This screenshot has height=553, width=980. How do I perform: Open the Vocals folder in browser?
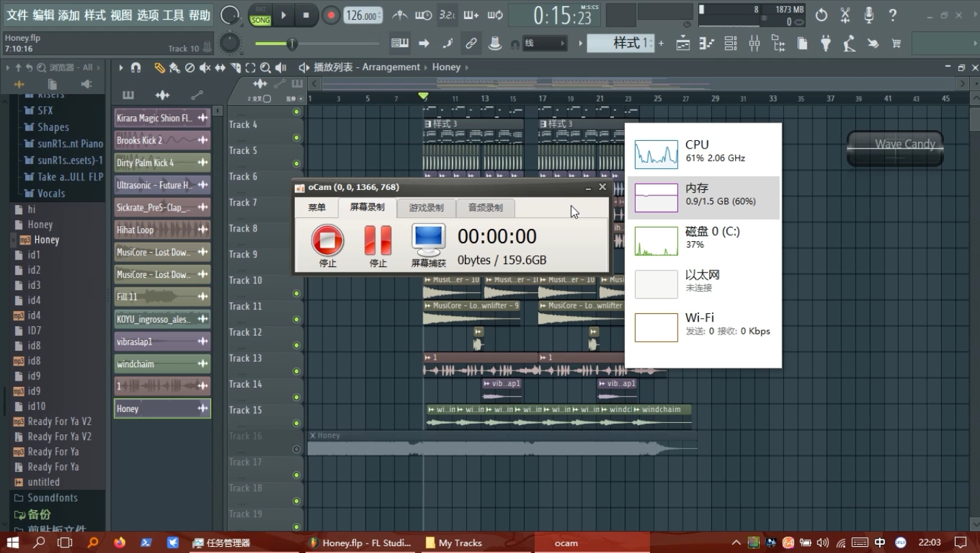(x=51, y=193)
